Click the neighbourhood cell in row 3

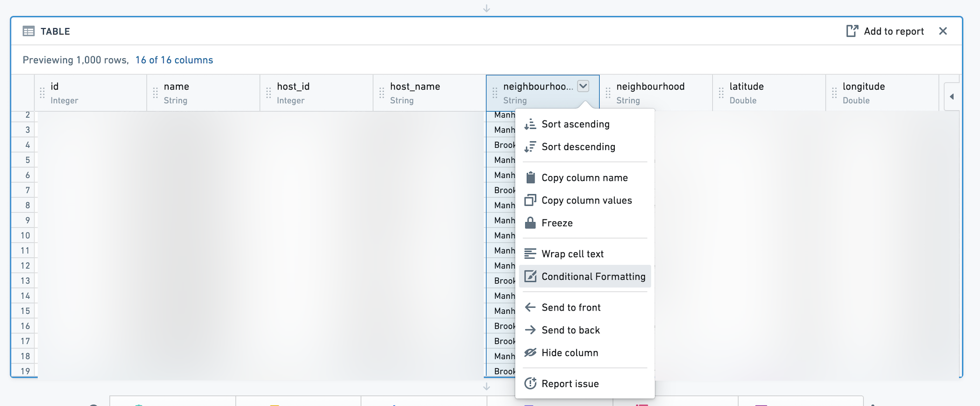point(501,130)
